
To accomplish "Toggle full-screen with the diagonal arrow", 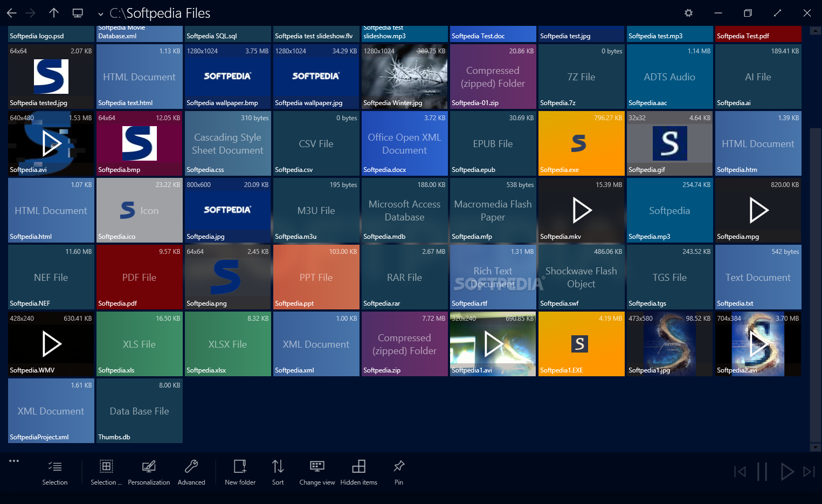I will coord(777,13).
